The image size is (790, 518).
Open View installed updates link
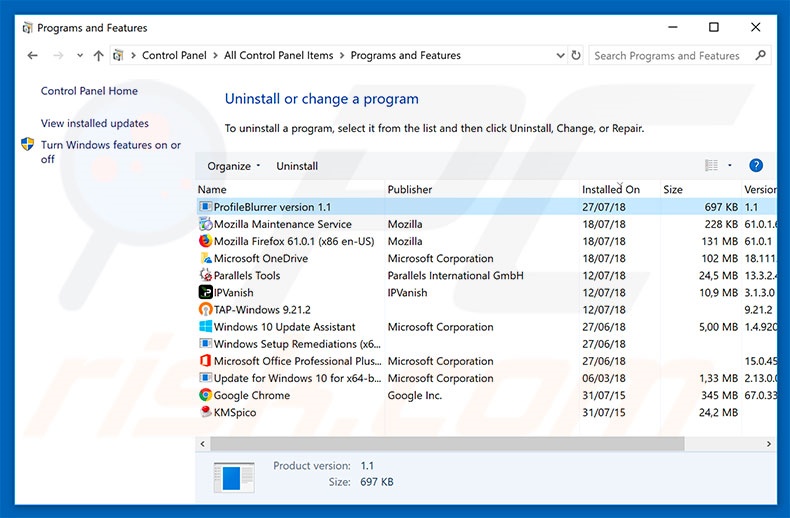coord(94,123)
